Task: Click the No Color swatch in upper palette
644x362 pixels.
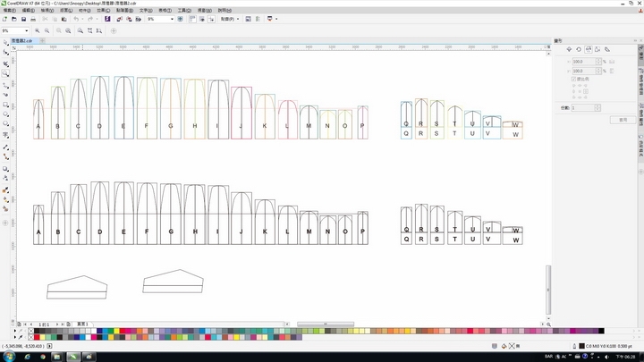Action: tap(30, 331)
